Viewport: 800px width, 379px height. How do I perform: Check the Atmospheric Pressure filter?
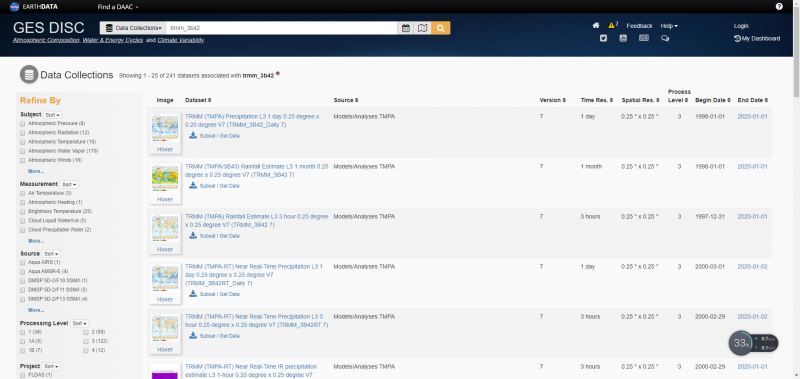[22, 123]
